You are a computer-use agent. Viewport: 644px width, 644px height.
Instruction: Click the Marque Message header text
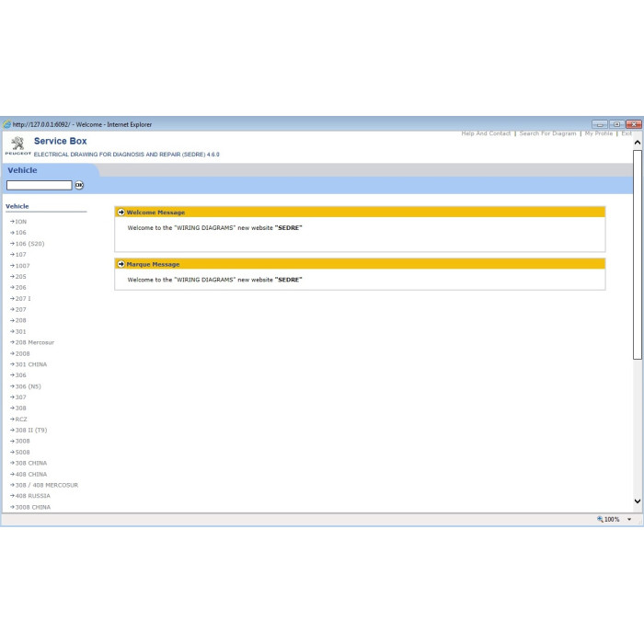click(154, 265)
